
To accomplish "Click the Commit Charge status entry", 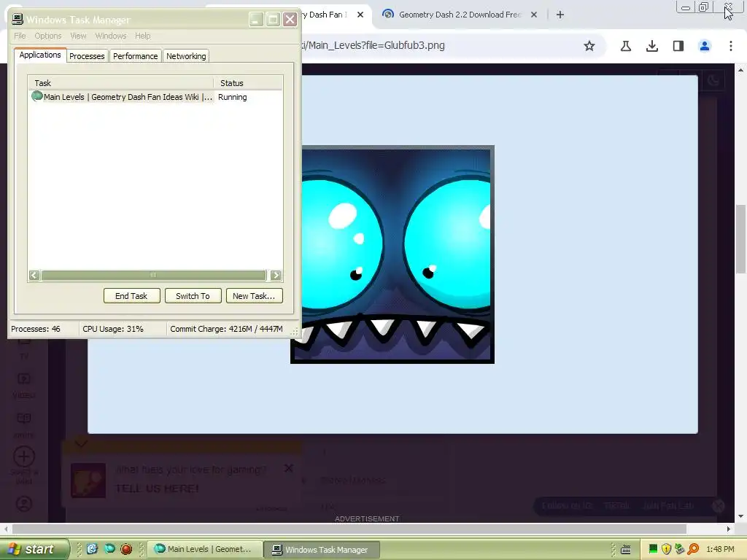I will click(x=226, y=329).
